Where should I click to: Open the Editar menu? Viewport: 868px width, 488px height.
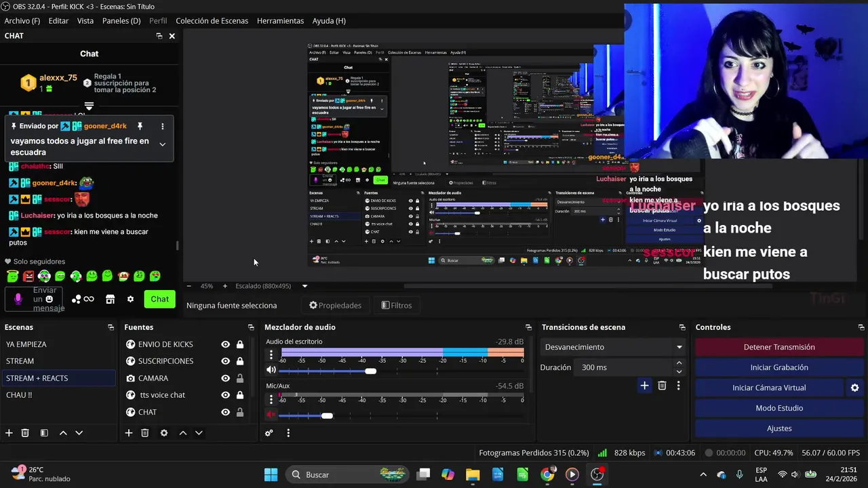point(58,21)
